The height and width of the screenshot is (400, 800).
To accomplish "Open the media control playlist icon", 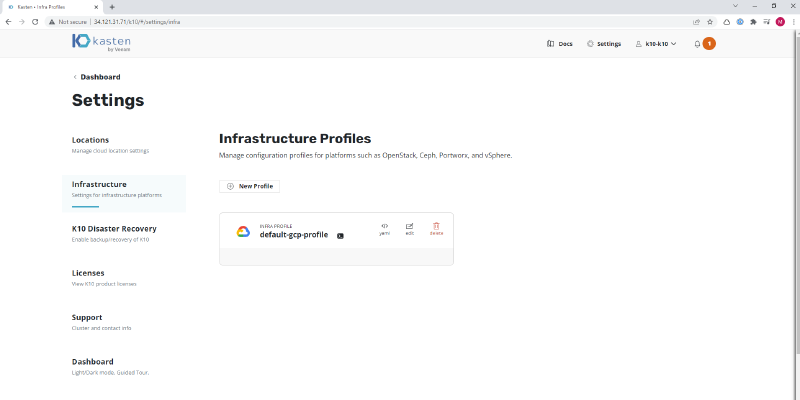I will coord(766,22).
